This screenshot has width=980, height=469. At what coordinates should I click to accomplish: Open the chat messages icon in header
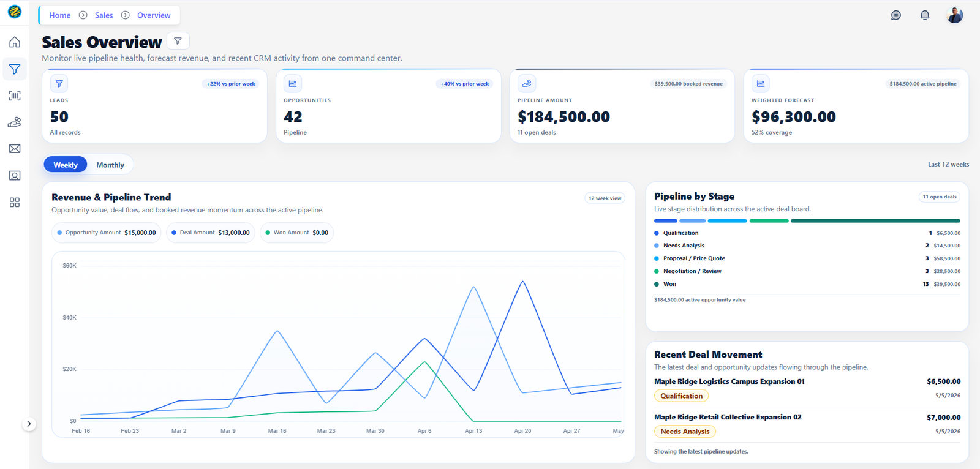[896, 15]
